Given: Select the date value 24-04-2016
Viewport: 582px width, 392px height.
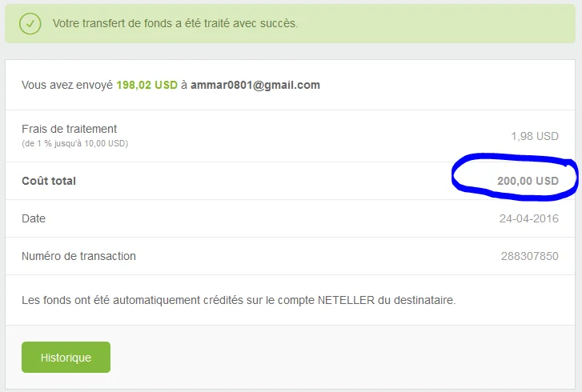Looking at the screenshot, I should [x=529, y=219].
